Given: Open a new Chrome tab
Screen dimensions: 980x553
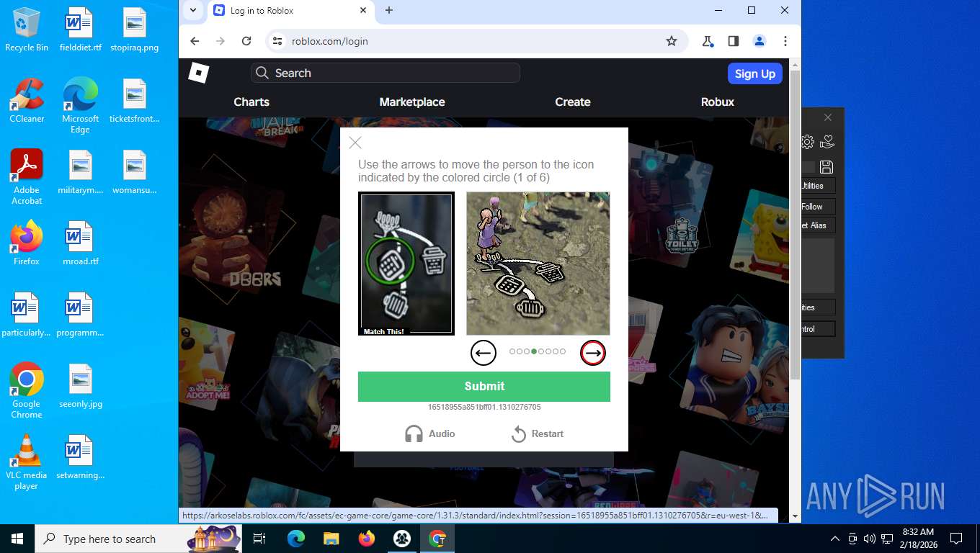Looking at the screenshot, I should (x=389, y=10).
